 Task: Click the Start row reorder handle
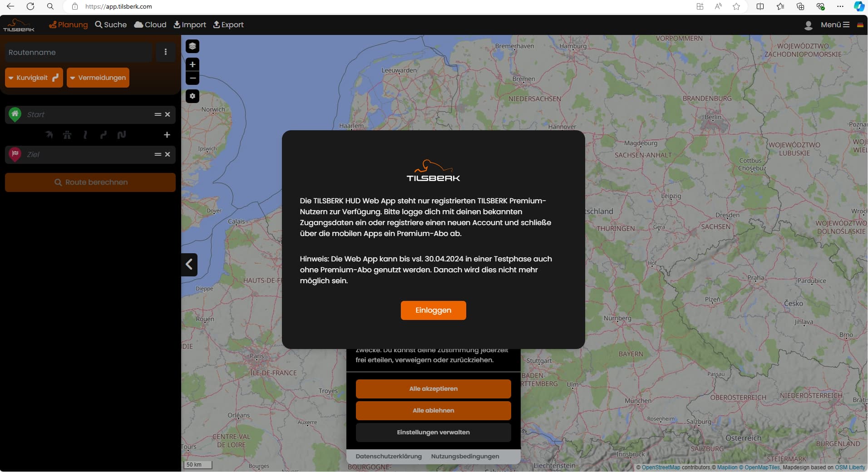coord(158,114)
